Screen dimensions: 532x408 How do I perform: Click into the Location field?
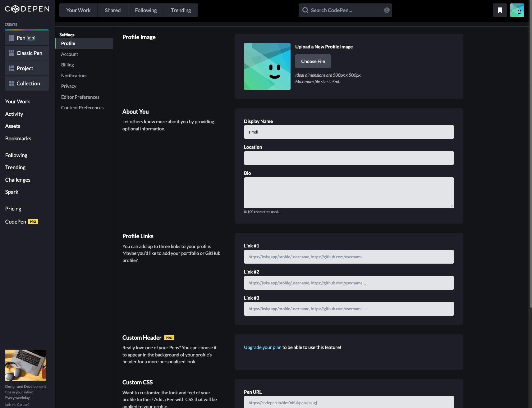(349, 158)
